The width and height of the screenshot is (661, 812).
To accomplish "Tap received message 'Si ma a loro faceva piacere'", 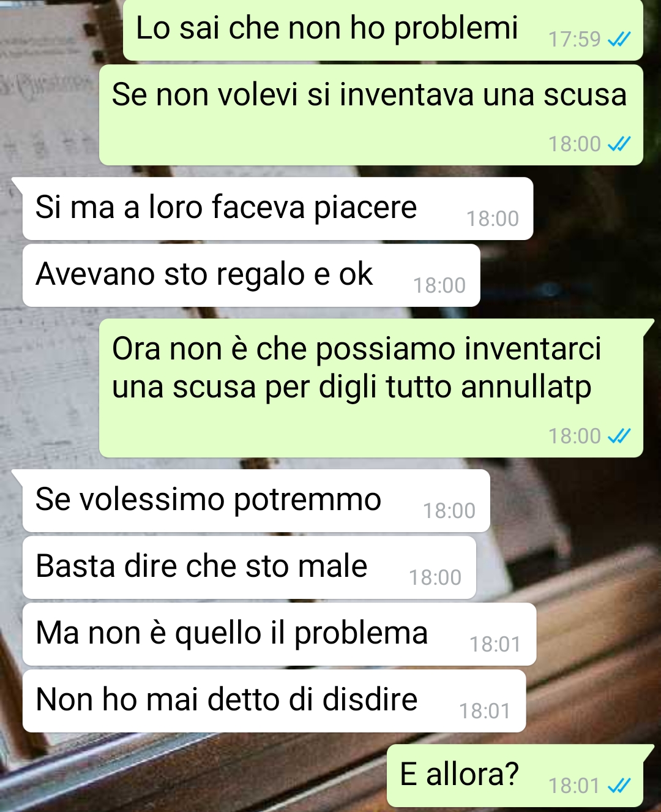I will click(x=278, y=209).
